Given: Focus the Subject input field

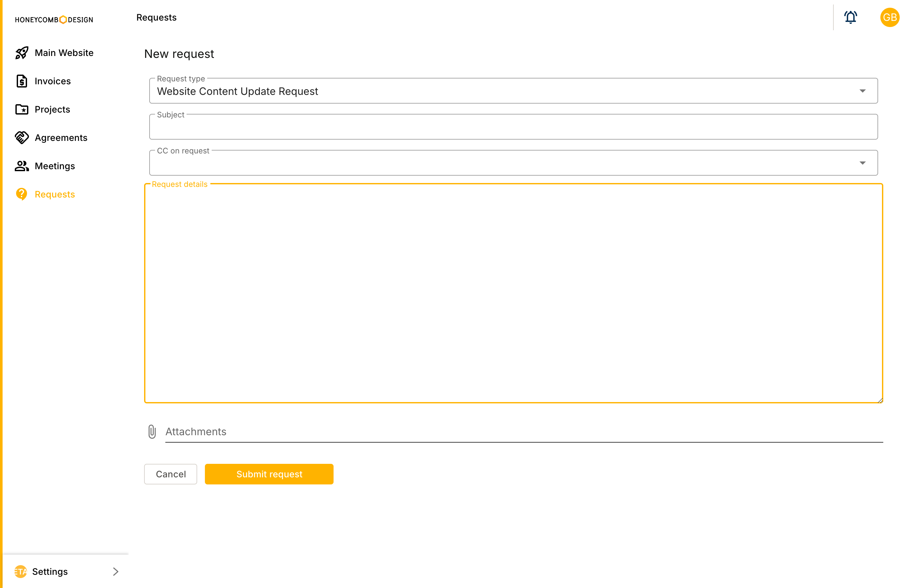Looking at the screenshot, I should 513,127.
